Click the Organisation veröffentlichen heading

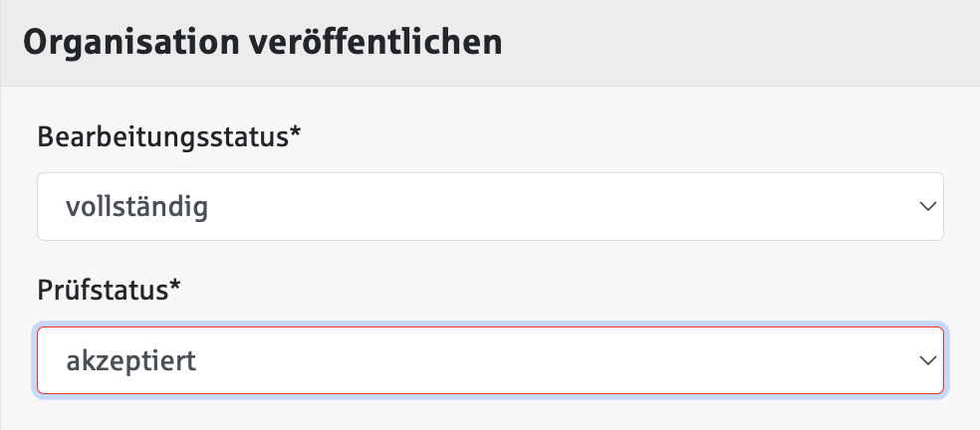pyautogui.click(x=262, y=43)
